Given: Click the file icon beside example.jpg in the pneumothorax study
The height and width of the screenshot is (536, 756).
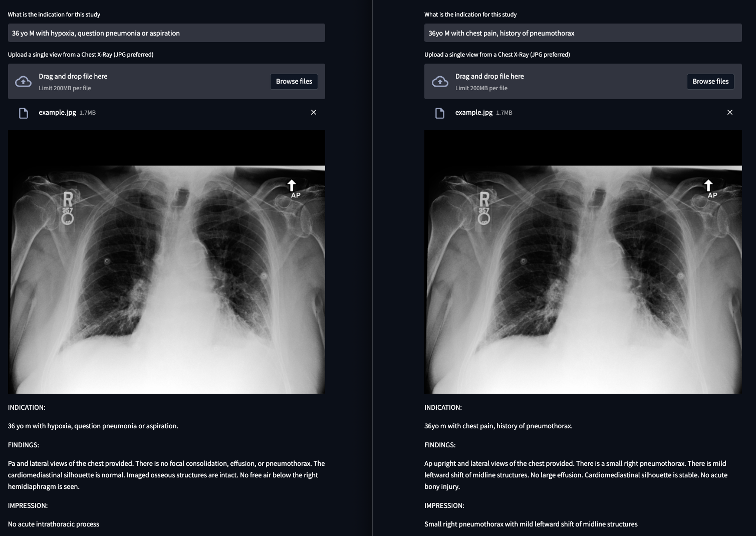Looking at the screenshot, I should (x=440, y=113).
